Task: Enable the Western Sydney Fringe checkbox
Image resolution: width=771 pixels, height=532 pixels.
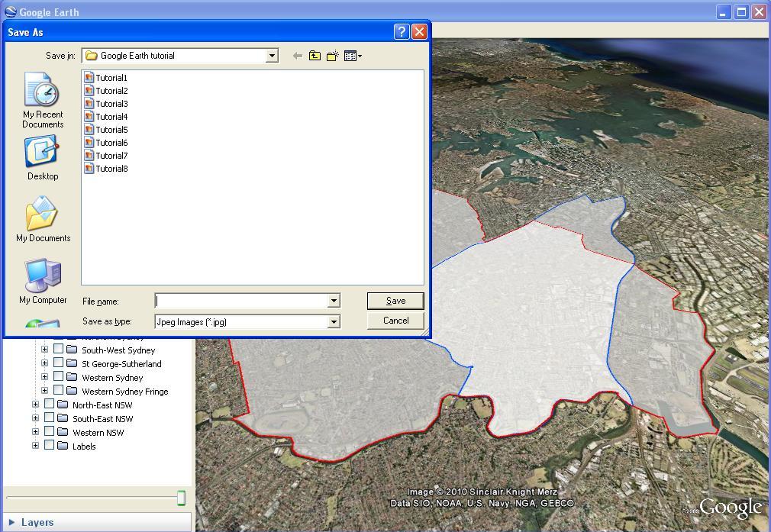Action: tap(58, 390)
